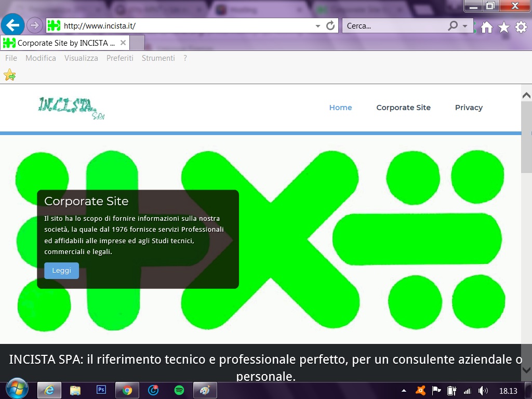532x399 pixels.
Task: Click the browser forward arrow button
Action: 34,25
